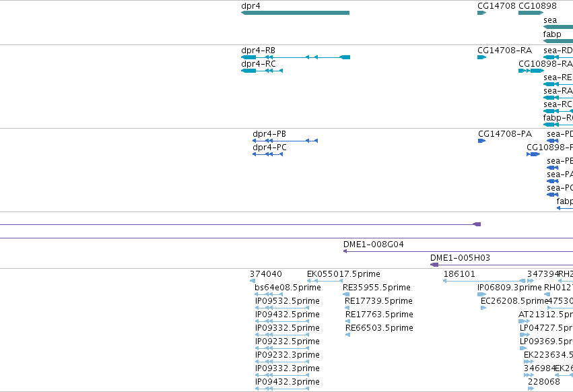Select the dpr4-RC transcript feature
Screen dimensions: 573x392
pos(262,71)
